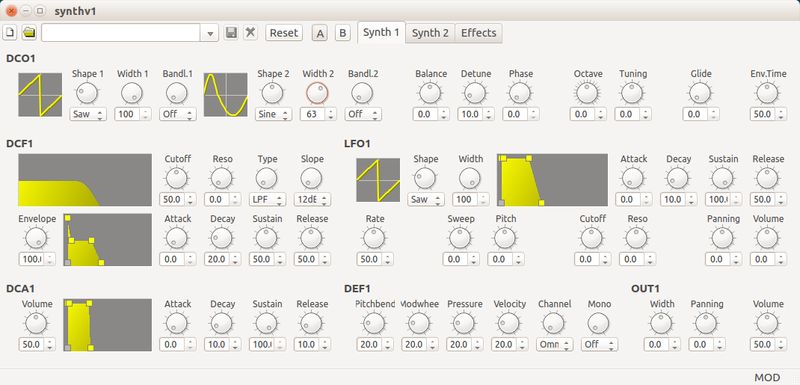Save preset with the floppy disk icon

point(231,33)
